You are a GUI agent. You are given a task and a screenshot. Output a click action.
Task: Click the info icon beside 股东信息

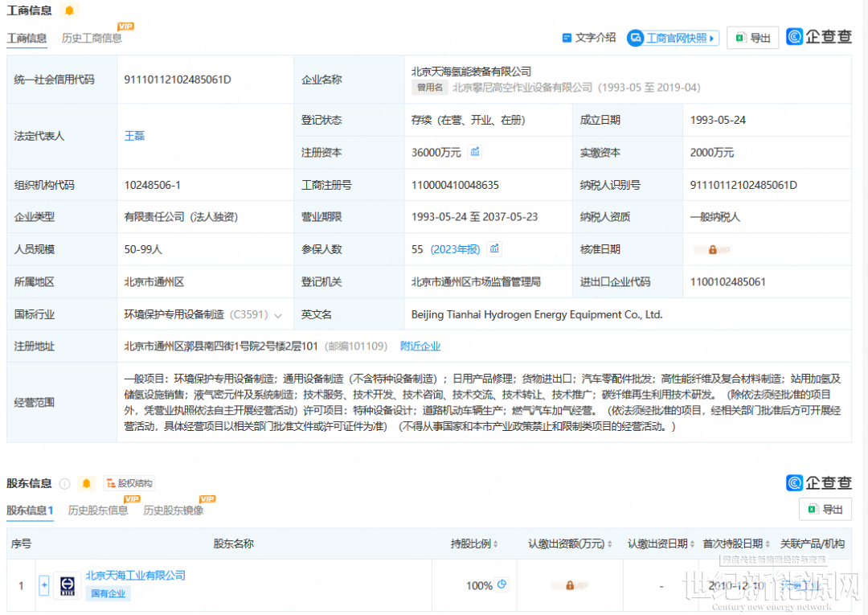65,484
